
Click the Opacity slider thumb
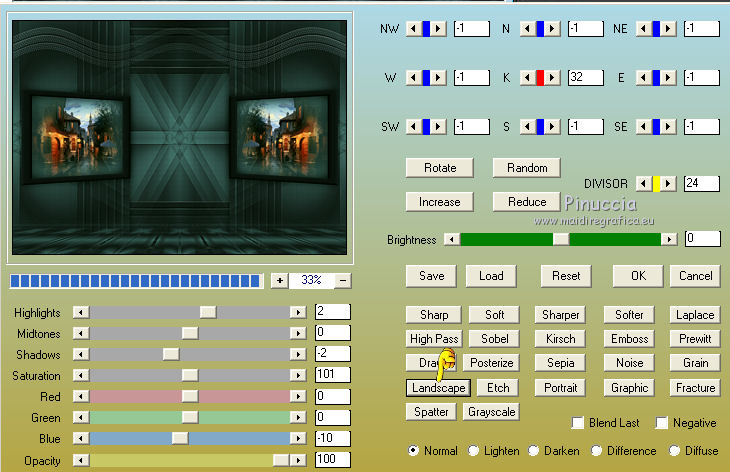(x=281, y=460)
